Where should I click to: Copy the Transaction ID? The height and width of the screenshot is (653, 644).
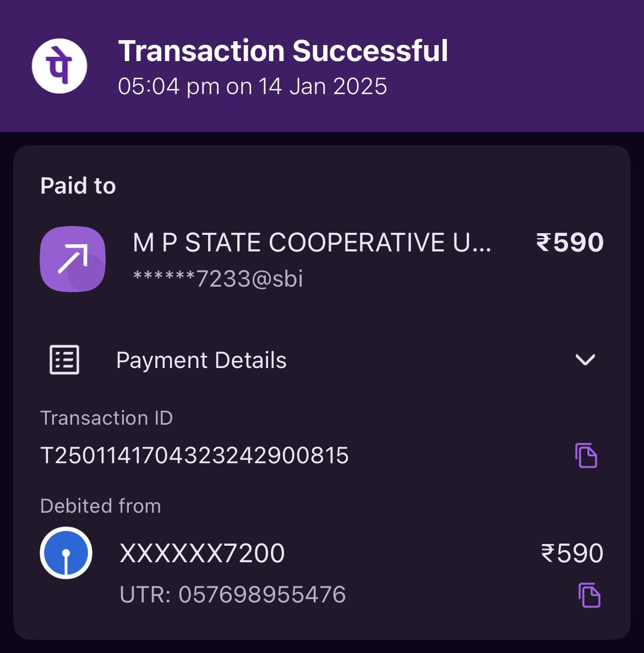tap(586, 456)
